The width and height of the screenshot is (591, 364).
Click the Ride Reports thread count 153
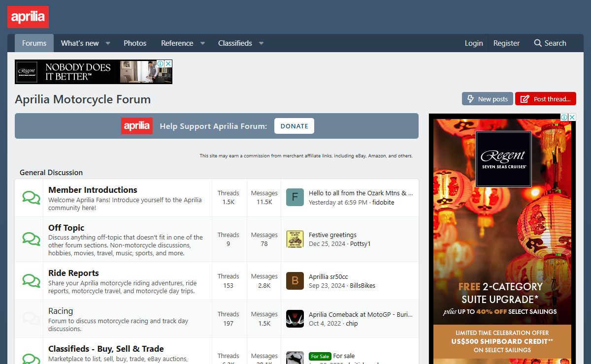coord(228,285)
